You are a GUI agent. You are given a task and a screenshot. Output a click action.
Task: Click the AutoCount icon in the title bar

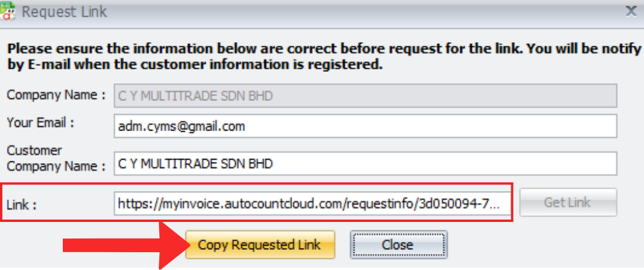(x=8, y=11)
